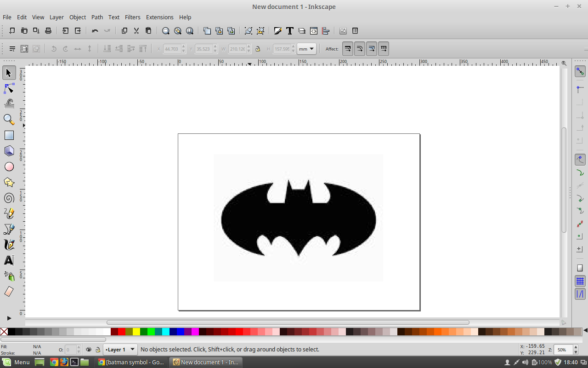Screen dimensions: 588x368
Task: Select the Selector arrow tool
Action: [9, 73]
